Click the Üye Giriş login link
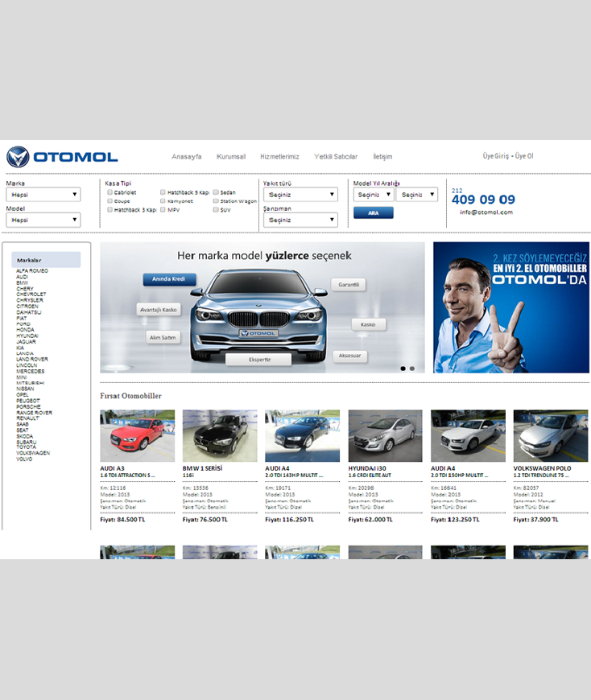 tap(495, 156)
